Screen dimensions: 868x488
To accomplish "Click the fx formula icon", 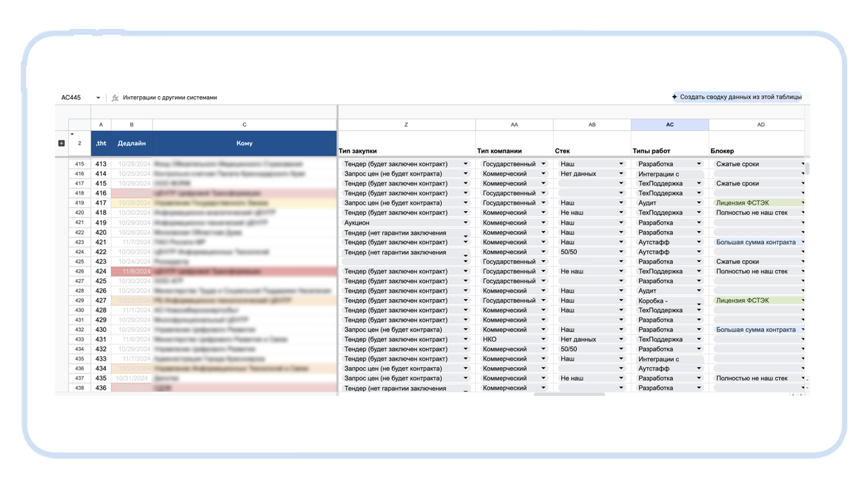I will click(x=115, y=98).
